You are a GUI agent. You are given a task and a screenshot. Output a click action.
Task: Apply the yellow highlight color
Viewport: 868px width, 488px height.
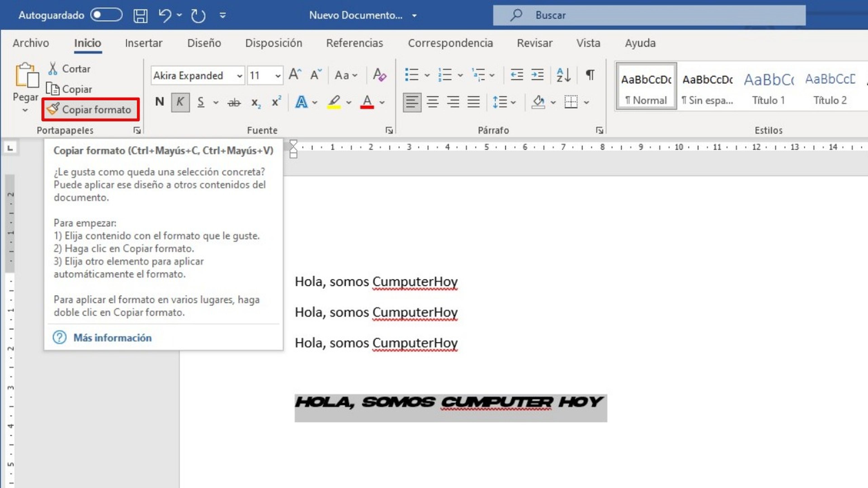coord(334,102)
